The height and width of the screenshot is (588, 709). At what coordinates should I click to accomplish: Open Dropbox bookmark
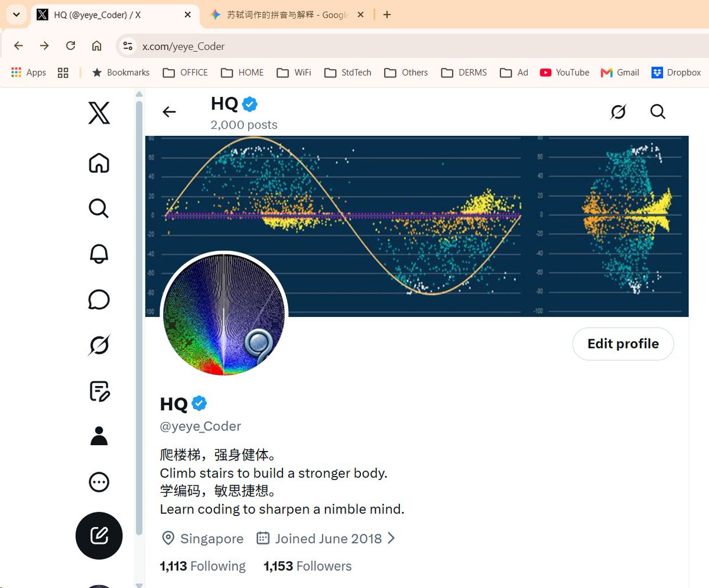pyautogui.click(x=676, y=72)
